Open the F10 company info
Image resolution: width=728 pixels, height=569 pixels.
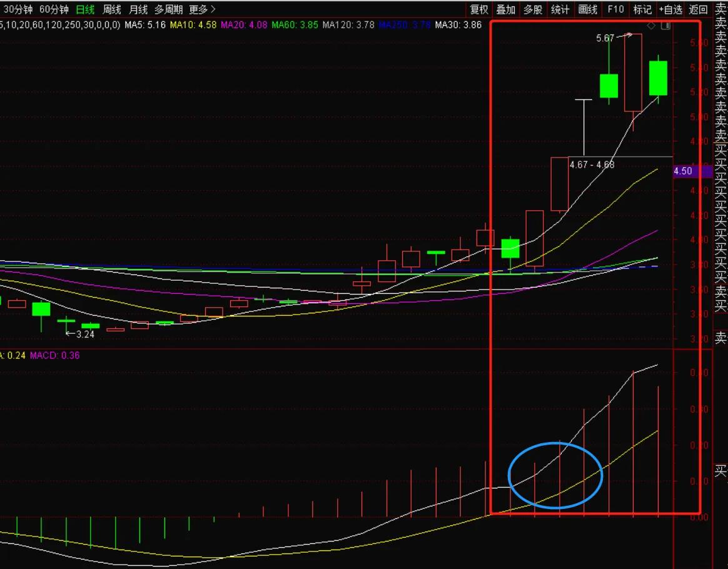615,9
